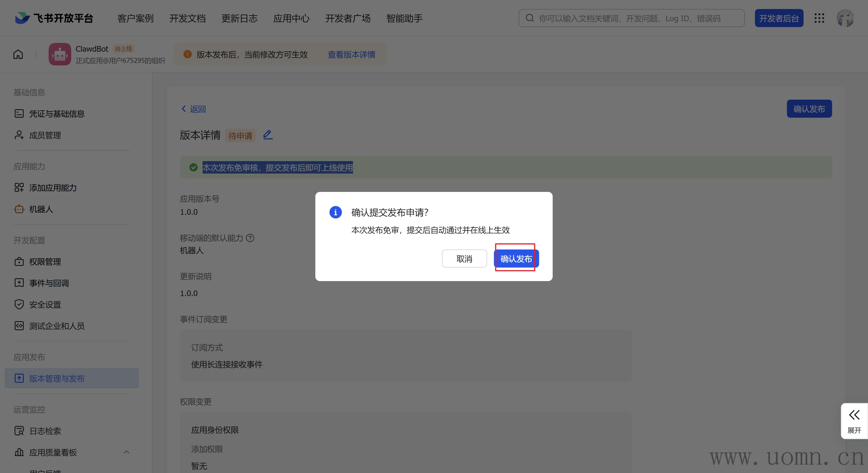This screenshot has width=868, height=473.
Task: Click 取消 in the confirmation dialog
Action: pos(464,259)
